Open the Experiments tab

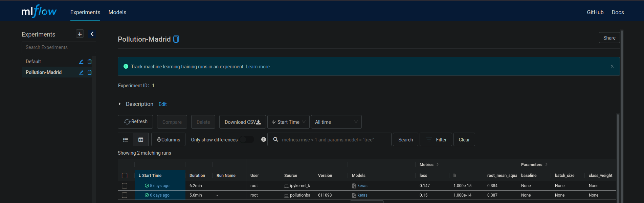[85, 12]
